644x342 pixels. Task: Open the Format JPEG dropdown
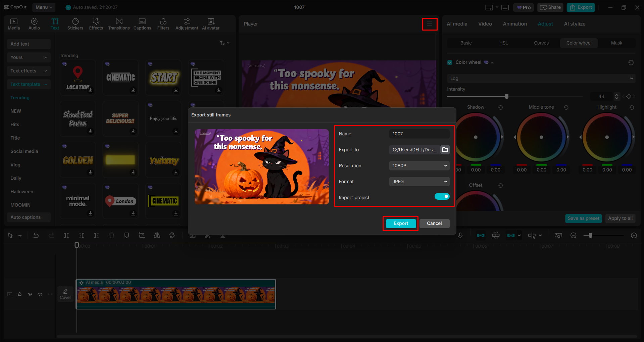coord(419,182)
